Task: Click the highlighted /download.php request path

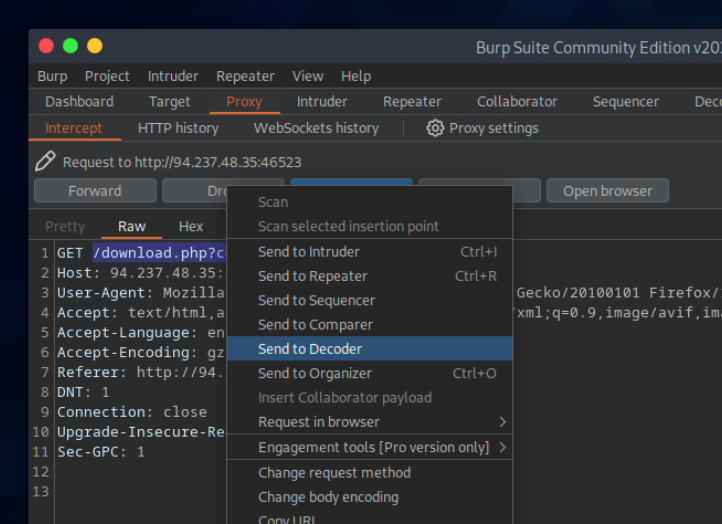Action: tap(159, 253)
